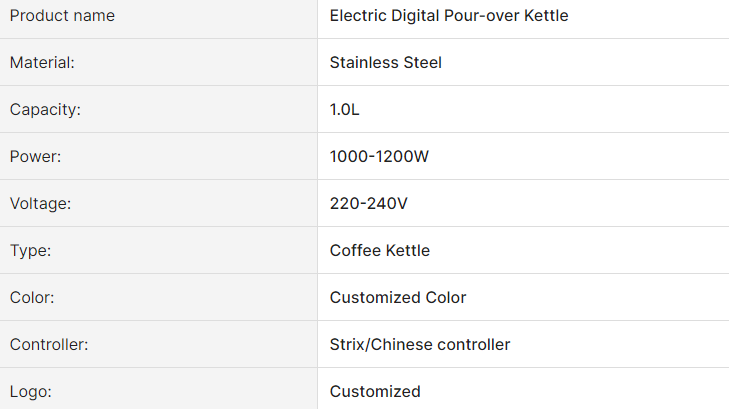Image resolution: width=729 pixels, height=409 pixels.
Task: Select the 'Electric Digital Pour-over Kettle' value
Action: (449, 16)
